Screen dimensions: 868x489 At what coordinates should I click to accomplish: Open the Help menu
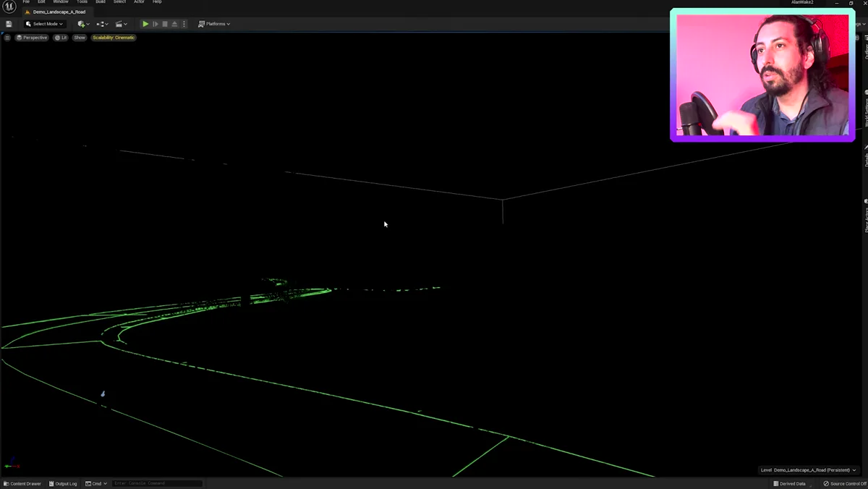(157, 2)
